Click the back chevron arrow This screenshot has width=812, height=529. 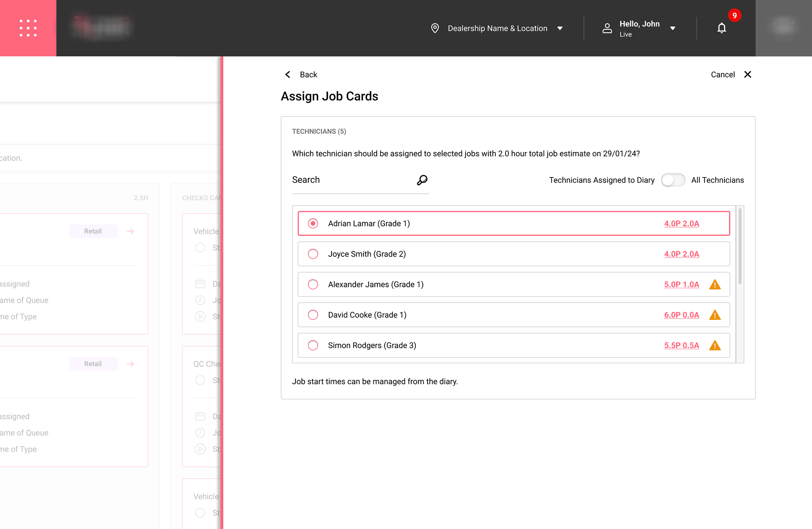pos(288,74)
